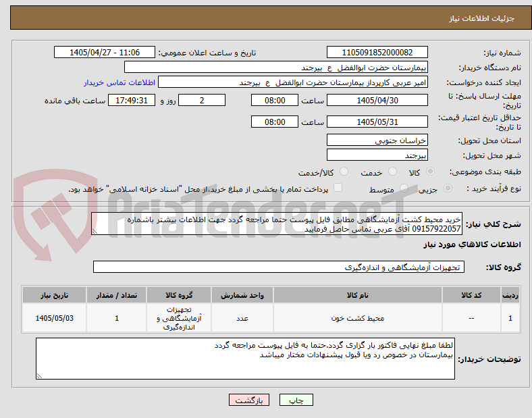The width and height of the screenshot is (532, 418).
Task: Click the table group cell تجهیزات آزمایشگاهی و اندازه‌گیری
Action: tap(179, 318)
